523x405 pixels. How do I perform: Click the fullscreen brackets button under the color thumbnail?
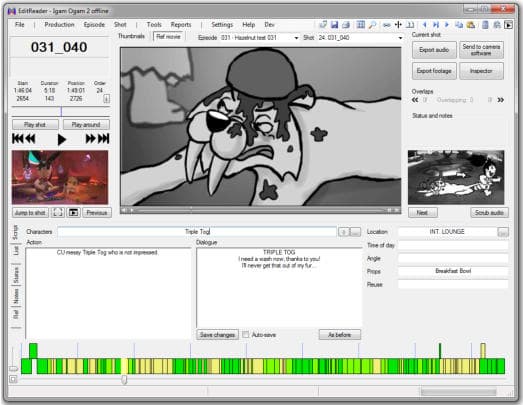pos(58,213)
